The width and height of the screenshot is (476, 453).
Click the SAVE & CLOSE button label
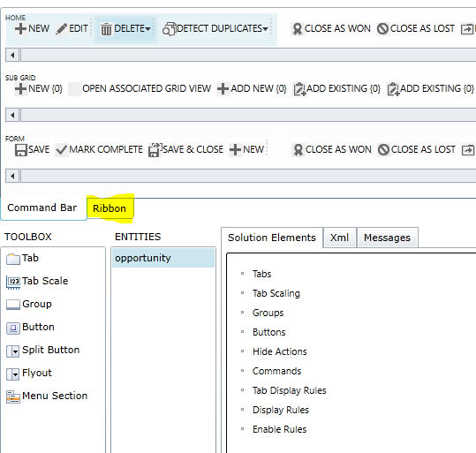(x=193, y=149)
